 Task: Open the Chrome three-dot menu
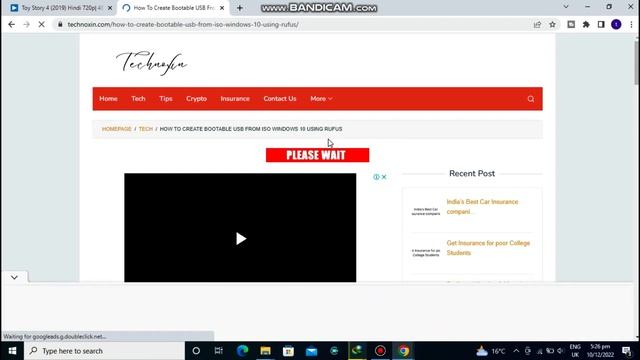point(631,24)
